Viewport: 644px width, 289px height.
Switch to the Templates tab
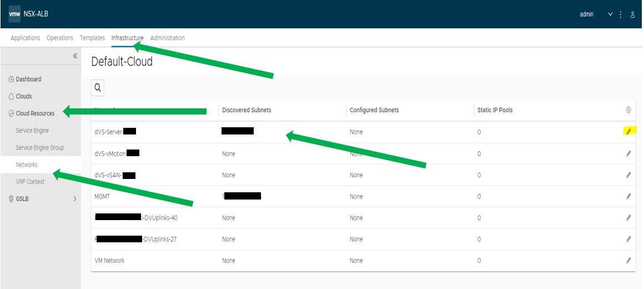[x=92, y=38]
